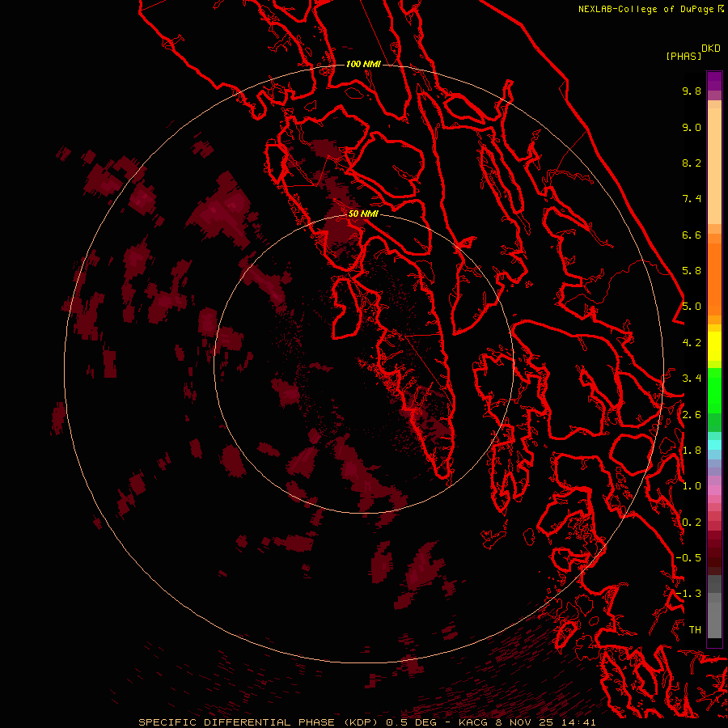Click the 1.0 value on color scale
The image size is (728, 728).
[x=692, y=486]
